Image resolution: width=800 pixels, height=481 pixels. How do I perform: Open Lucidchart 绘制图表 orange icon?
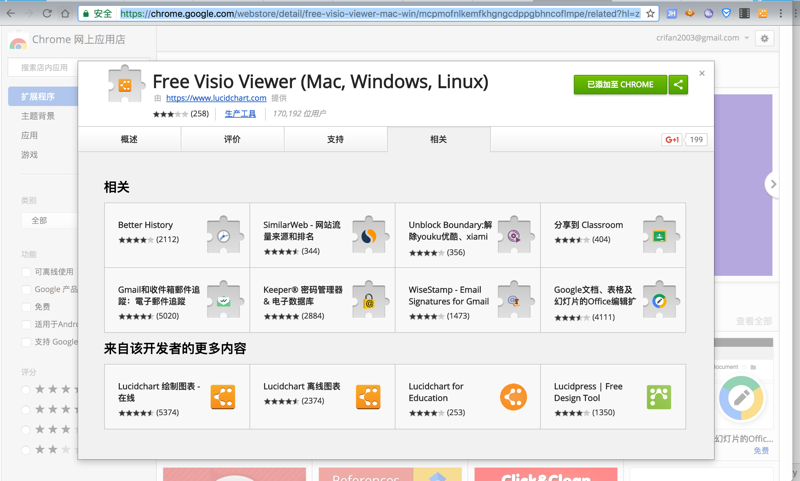tap(223, 397)
